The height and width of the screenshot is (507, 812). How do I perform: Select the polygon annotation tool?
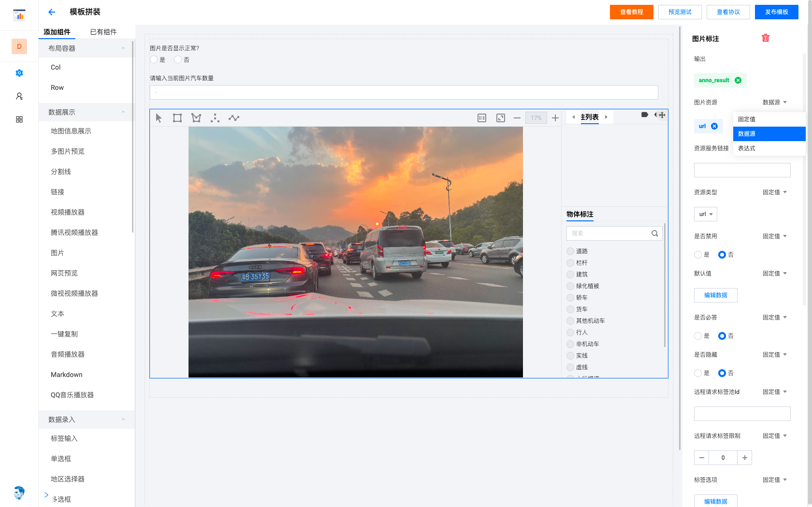point(196,118)
